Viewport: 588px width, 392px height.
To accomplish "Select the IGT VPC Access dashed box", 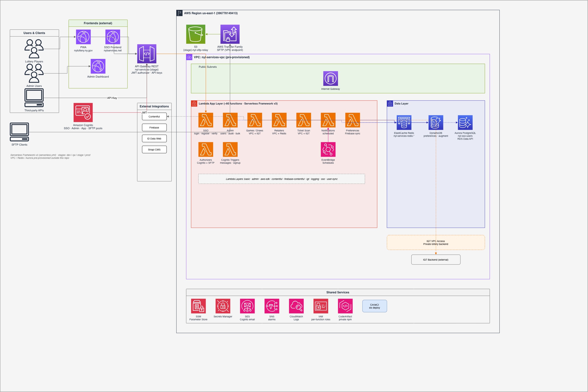I will 436,242.
